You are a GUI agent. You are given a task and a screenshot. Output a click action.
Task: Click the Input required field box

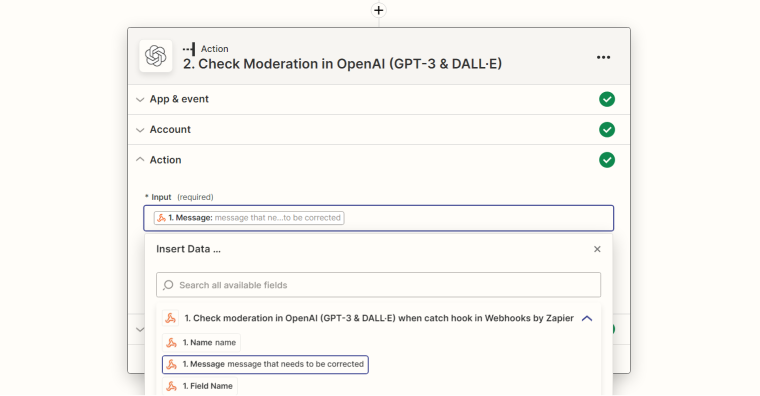pos(379,218)
